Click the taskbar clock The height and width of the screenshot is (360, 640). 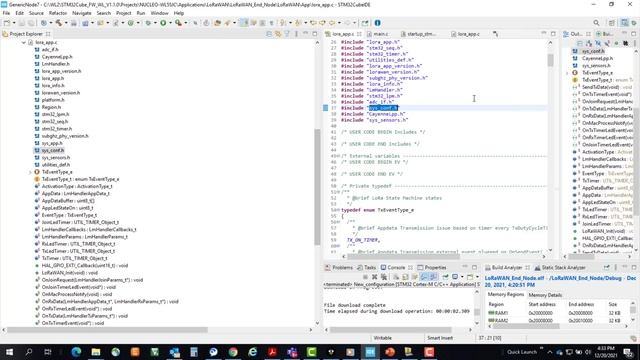pyautogui.click(x=606, y=352)
